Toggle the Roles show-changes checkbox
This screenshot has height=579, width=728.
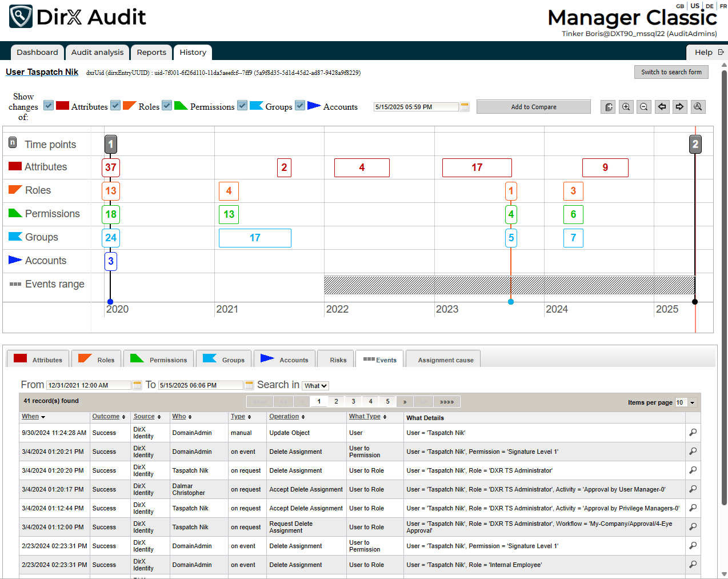pyautogui.click(x=115, y=106)
